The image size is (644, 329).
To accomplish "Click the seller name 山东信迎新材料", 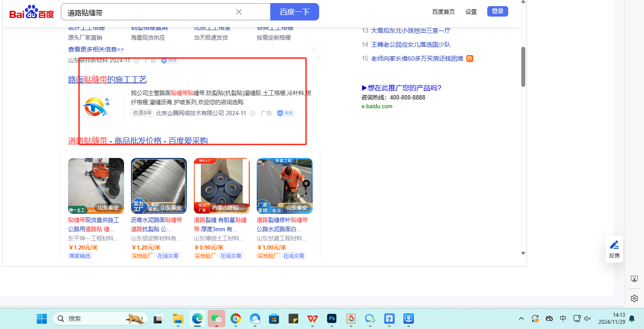I will coord(156,238).
